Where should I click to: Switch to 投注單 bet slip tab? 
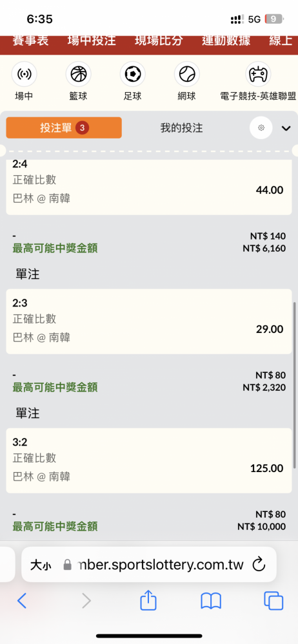[x=64, y=128]
